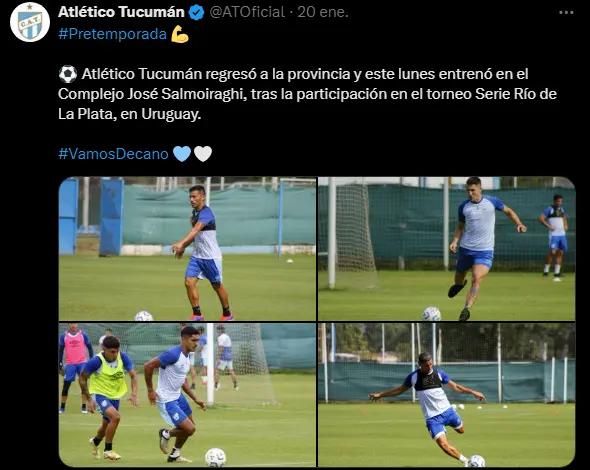Open bottom-right photo of player kicking ball

447,395
